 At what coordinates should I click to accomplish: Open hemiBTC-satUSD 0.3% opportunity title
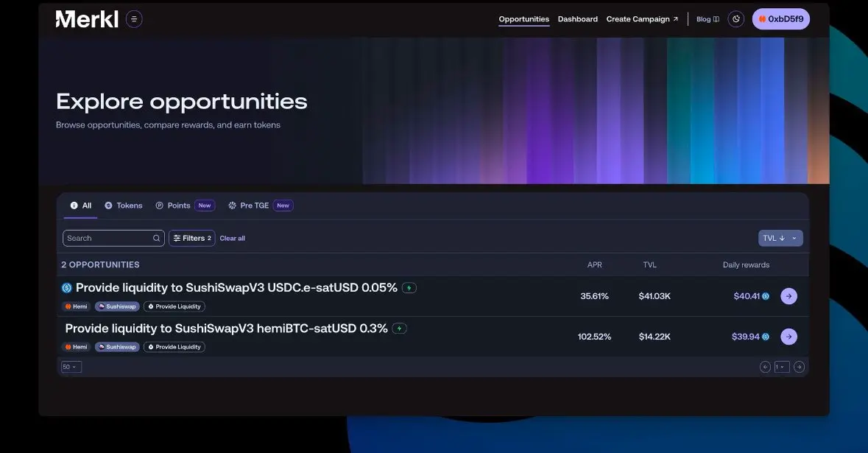coord(226,329)
